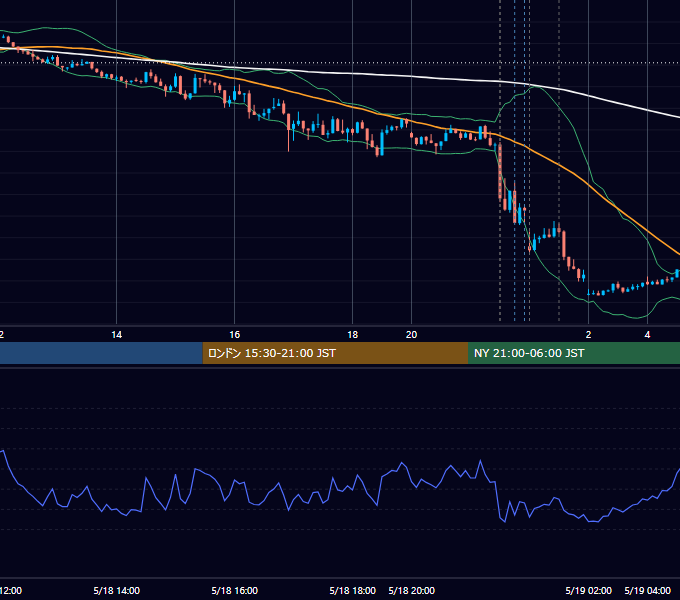Viewport: 680px width, 600px height.
Task: Click the 5/18 20:00 time label
Action: [412, 590]
